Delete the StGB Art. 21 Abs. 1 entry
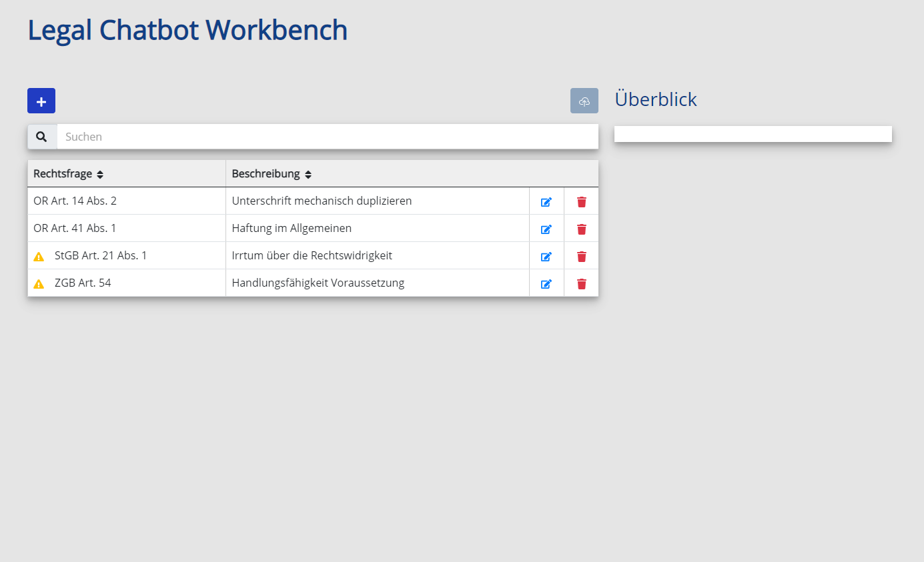The image size is (924, 562). (x=582, y=256)
